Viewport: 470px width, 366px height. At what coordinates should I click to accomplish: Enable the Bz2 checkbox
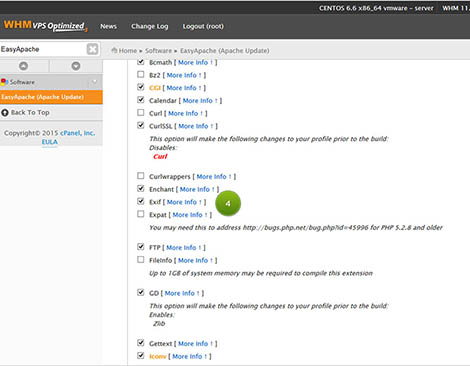pyautogui.click(x=141, y=74)
